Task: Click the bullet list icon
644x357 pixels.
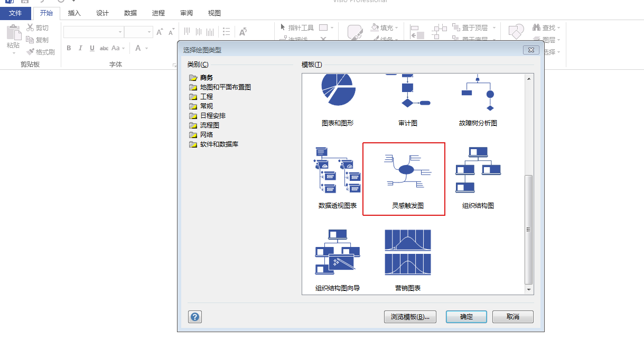Action: tap(227, 32)
